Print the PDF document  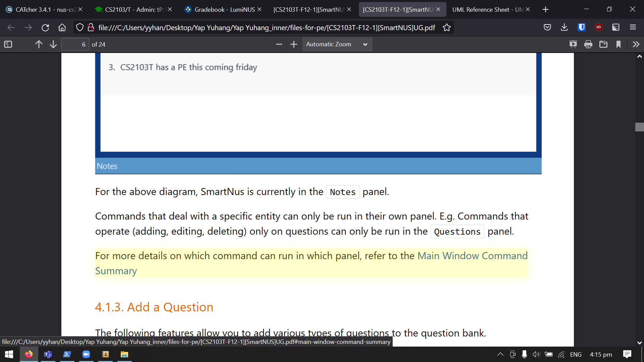pos(588,44)
